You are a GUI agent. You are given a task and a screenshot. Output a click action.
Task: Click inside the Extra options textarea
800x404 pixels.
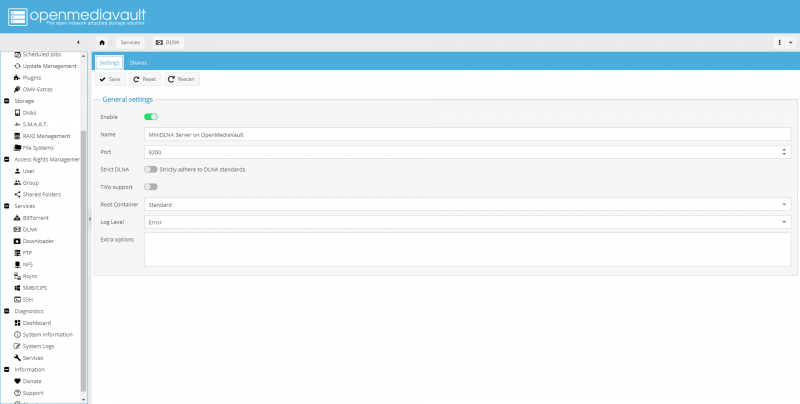pos(467,249)
